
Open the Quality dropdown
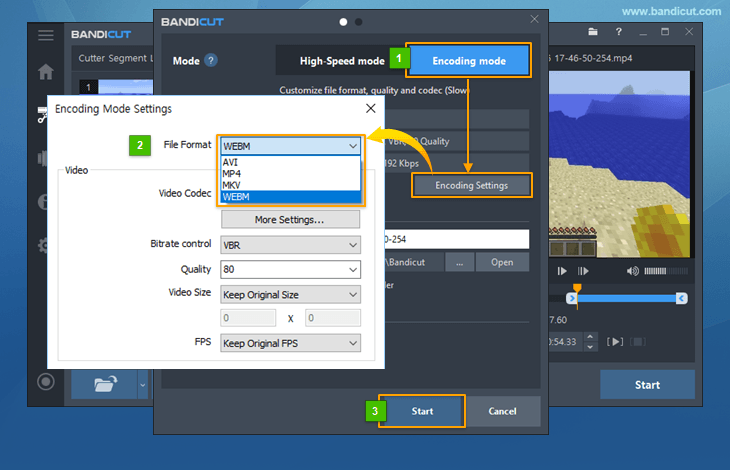tap(290, 269)
